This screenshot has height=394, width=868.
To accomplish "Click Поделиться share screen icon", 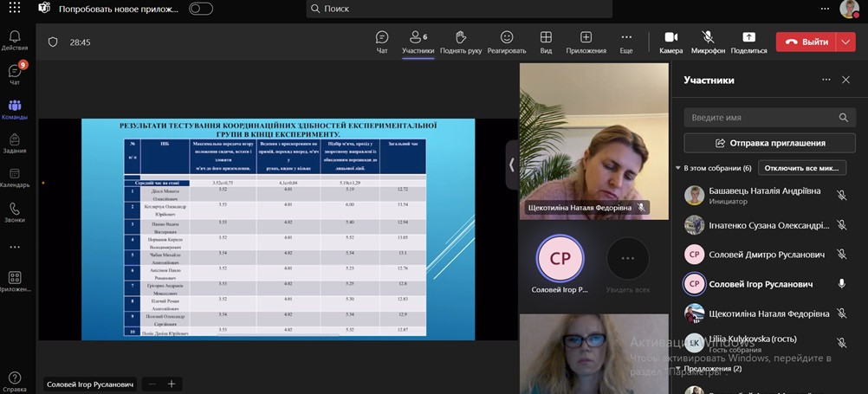I will (748, 37).
